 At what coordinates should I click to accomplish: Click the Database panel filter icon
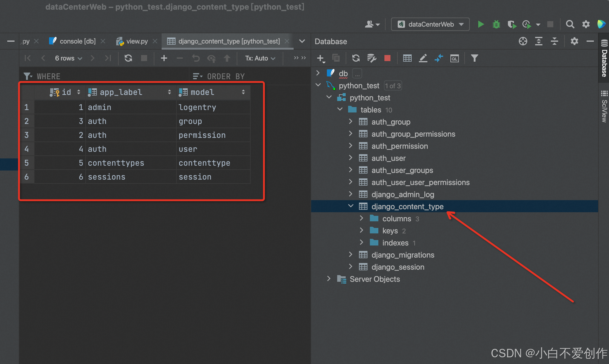point(474,58)
